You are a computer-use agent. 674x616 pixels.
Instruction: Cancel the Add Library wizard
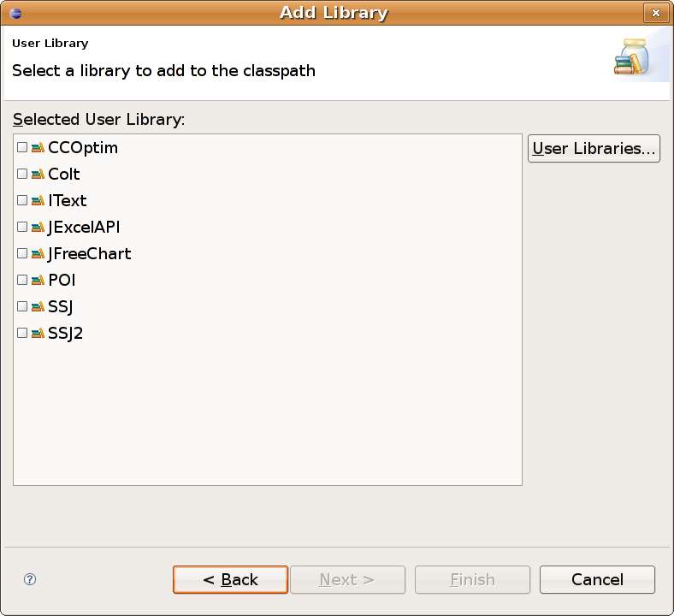point(597,579)
